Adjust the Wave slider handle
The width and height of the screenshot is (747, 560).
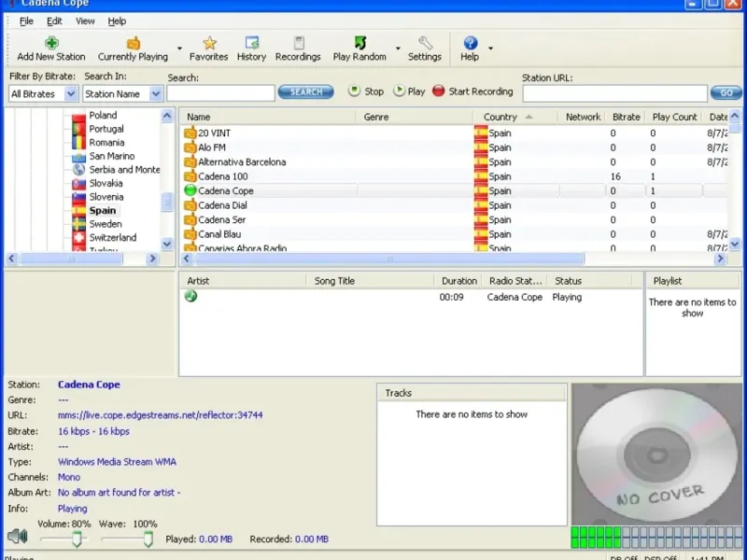point(148,539)
